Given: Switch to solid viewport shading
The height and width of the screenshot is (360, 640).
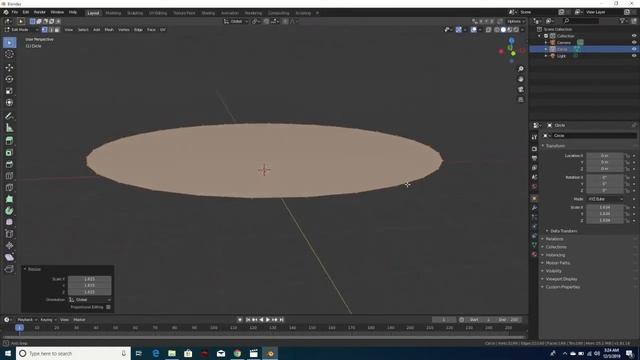Looking at the screenshot, I should pos(503,30).
